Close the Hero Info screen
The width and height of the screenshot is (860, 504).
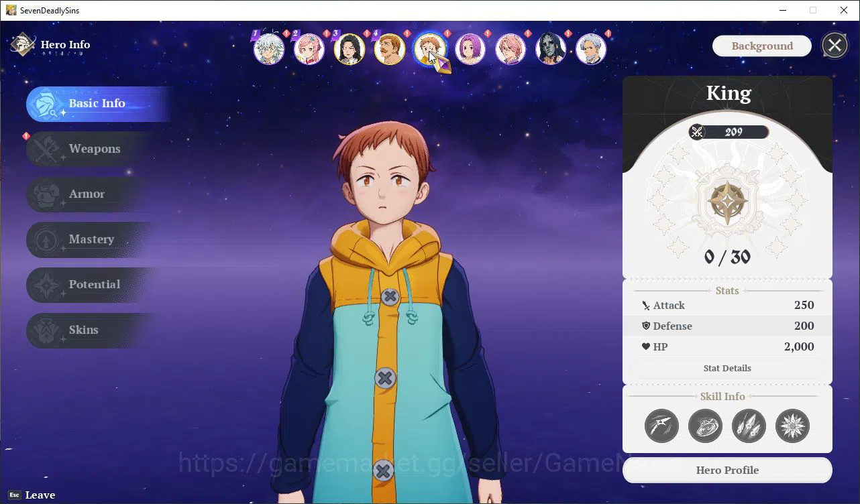(835, 46)
